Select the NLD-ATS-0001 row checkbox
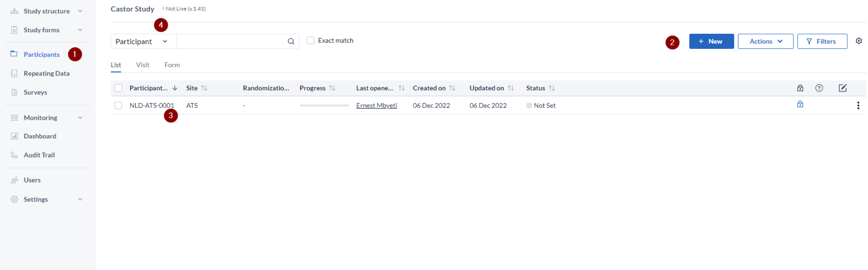This screenshot has width=868, height=270. (118, 106)
